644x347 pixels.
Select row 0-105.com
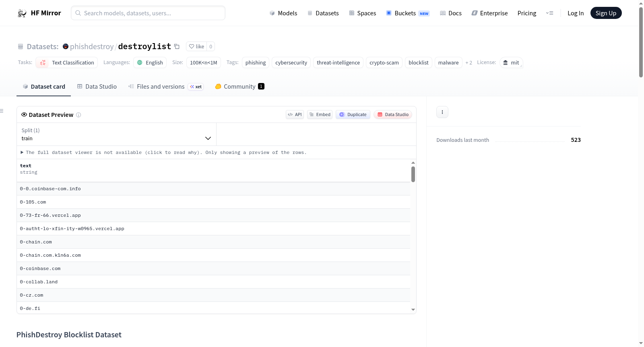(213, 202)
